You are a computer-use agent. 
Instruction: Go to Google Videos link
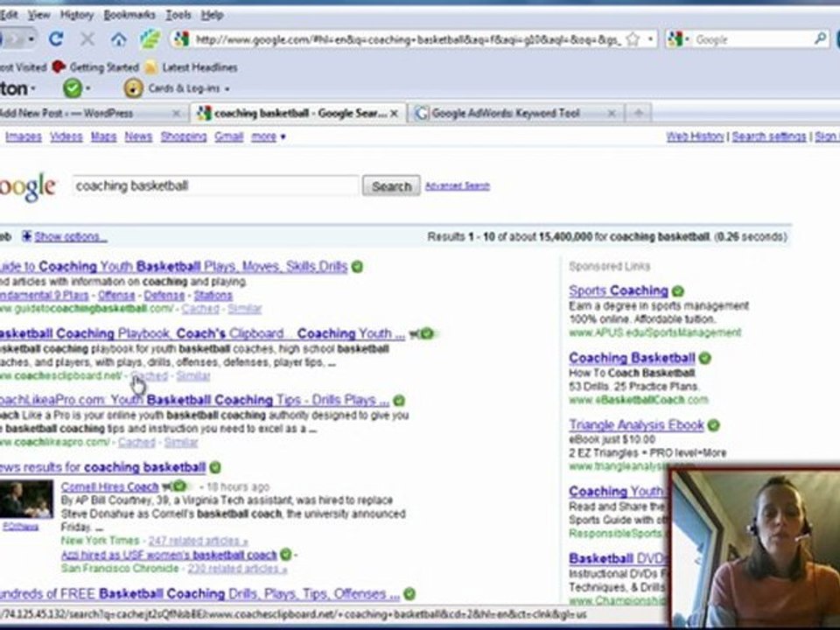coord(66,136)
